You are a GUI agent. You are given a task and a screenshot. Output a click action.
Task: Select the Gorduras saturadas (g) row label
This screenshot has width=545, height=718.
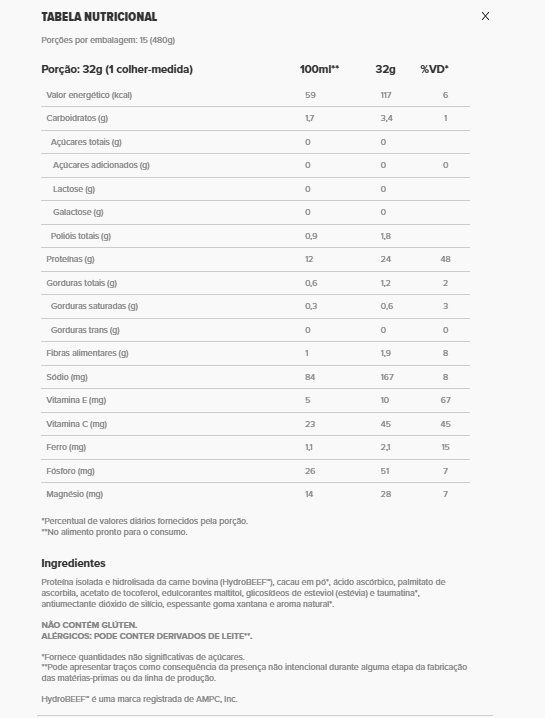pyautogui.click(x=94, y=306)
